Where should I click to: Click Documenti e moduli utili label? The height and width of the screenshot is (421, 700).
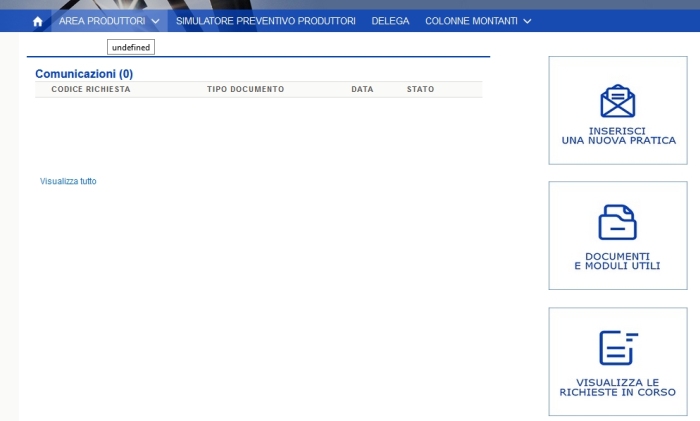617,261
